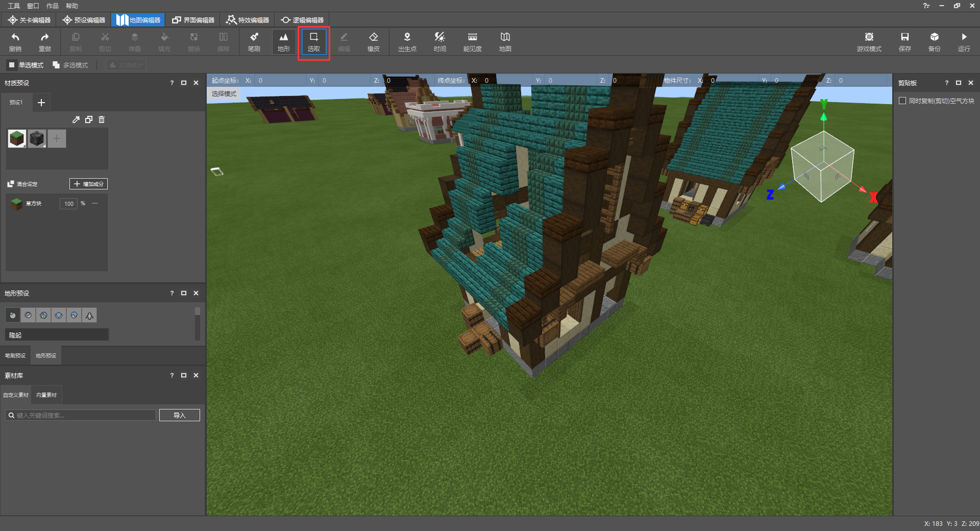Viewport: 980px width, 531px height.
Task: Click the trash icon in 材质预设 panel
Action: pos(102,119)
